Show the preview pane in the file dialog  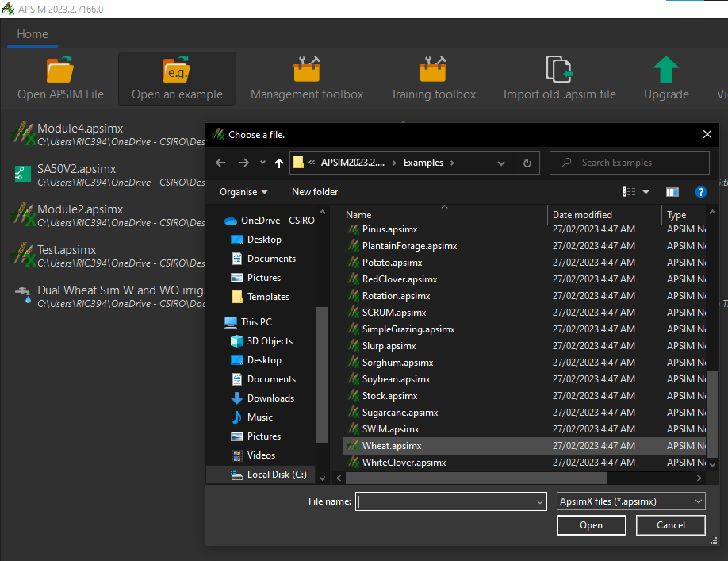672,192
